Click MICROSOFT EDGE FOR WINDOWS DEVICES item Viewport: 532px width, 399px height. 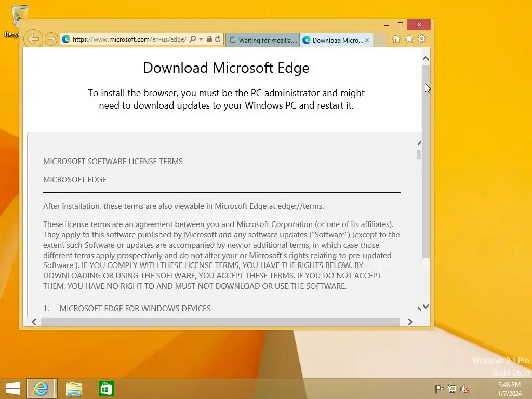tap(135, 309)
